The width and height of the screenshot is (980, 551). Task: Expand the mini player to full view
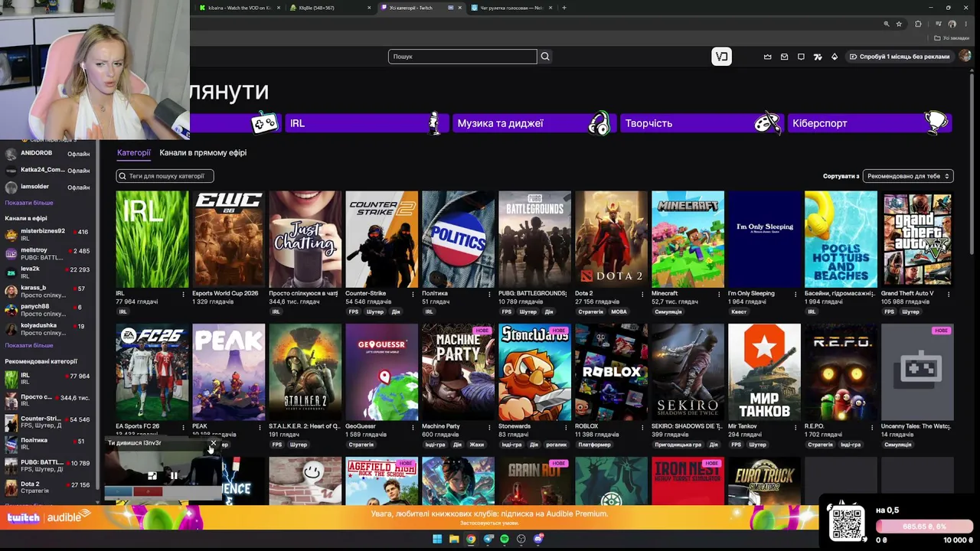coord(152,475)
